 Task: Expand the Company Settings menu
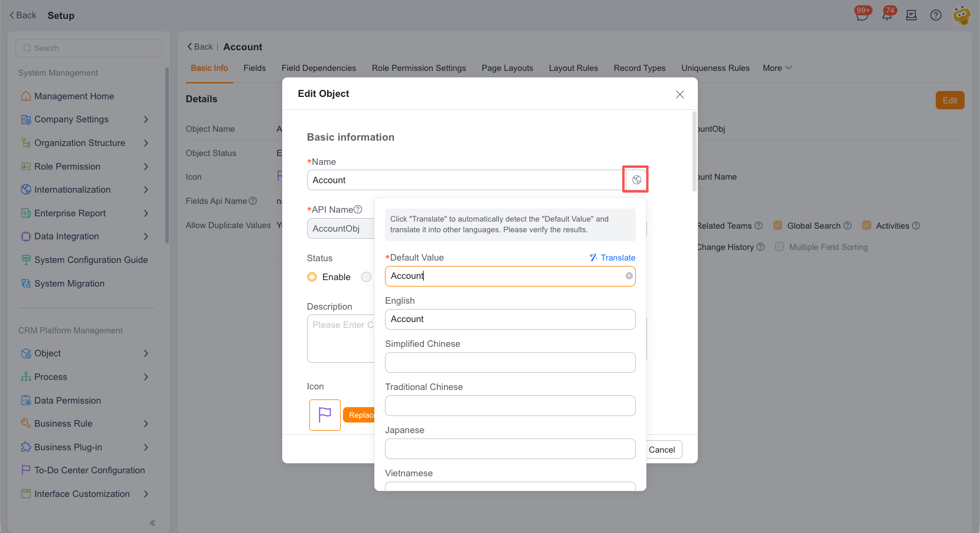pos(146,119)
